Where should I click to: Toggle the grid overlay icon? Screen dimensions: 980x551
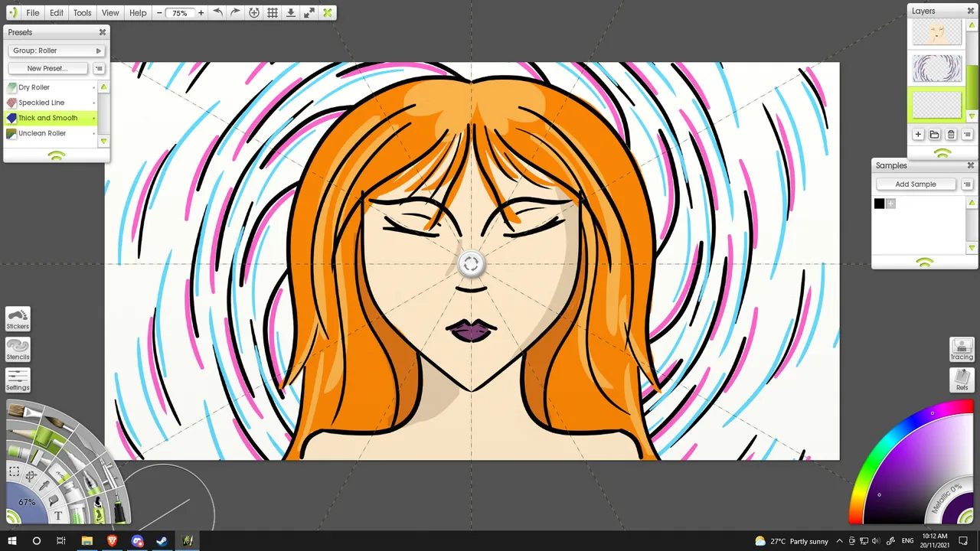(x=272, y=13)
